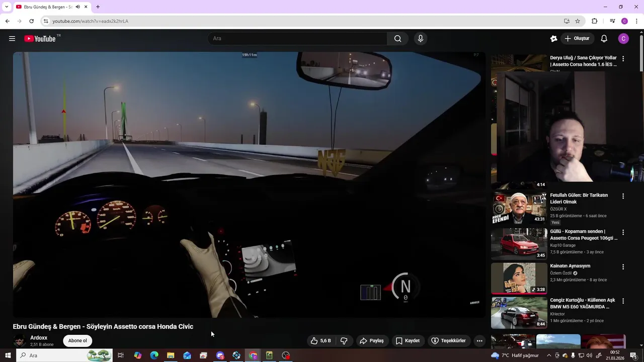Click the Teşekkürler thanks button
This screenshot has height=362, width=644.
point(449,341)
